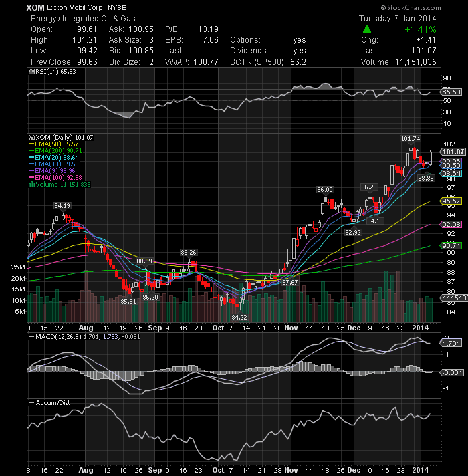Screen dimensions: 468x476
Task: Click the 89.26 September high annotation
Action: [x=188, y=252]
